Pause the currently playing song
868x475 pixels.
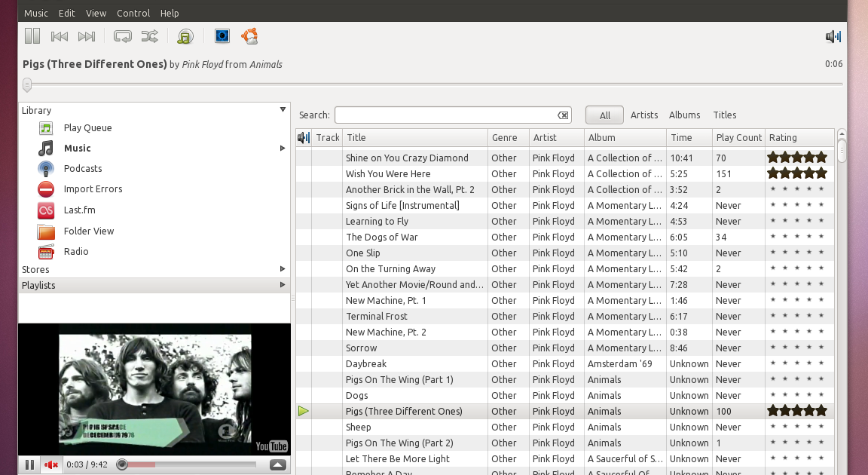(32, 35)
